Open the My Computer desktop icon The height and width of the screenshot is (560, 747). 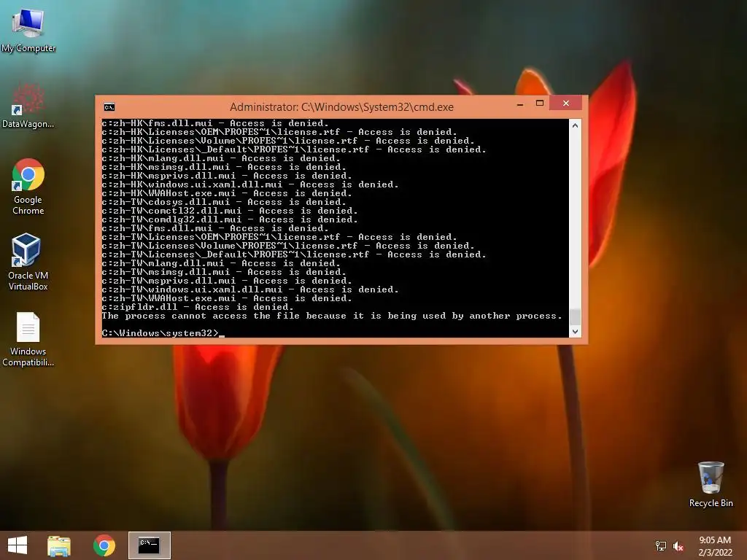(x=28, y=29)
